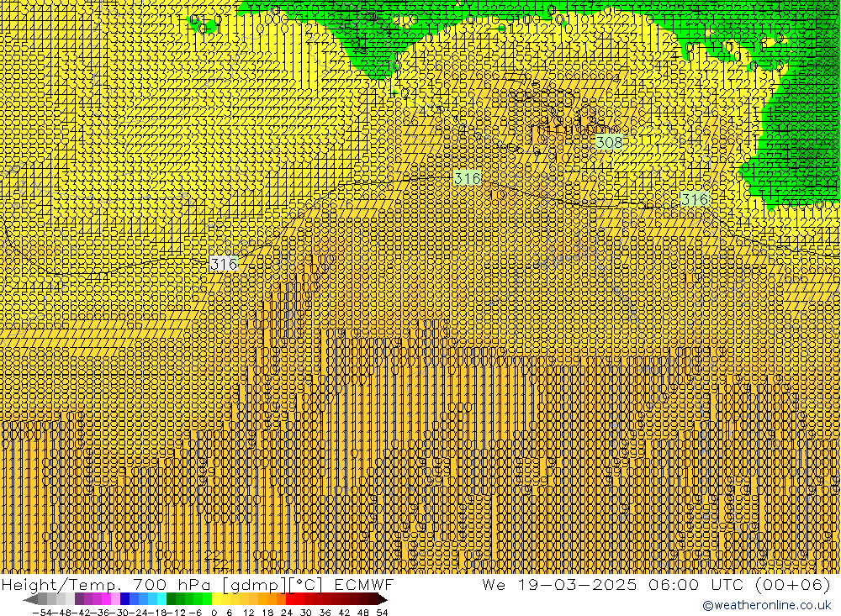The height and width of the screenshot is (616, 841).
Task: Click the ECMWF model name text
Action: click(x=364, y=584)
